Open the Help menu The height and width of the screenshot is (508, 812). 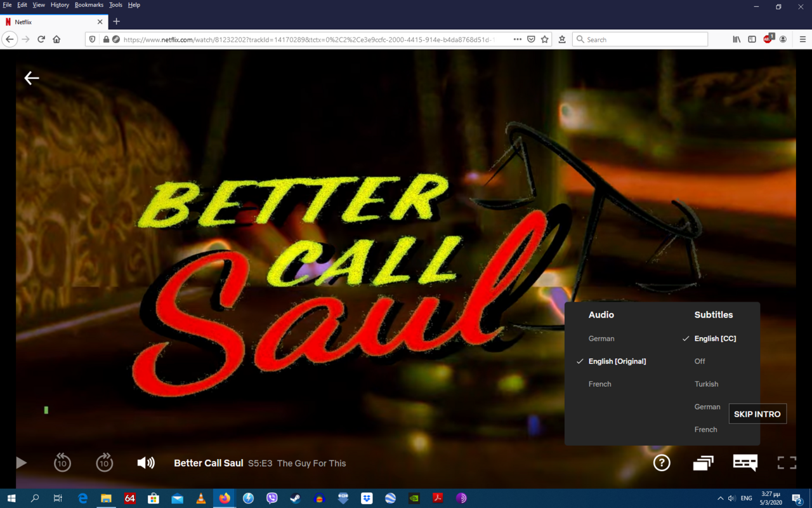tap(134, 5)
